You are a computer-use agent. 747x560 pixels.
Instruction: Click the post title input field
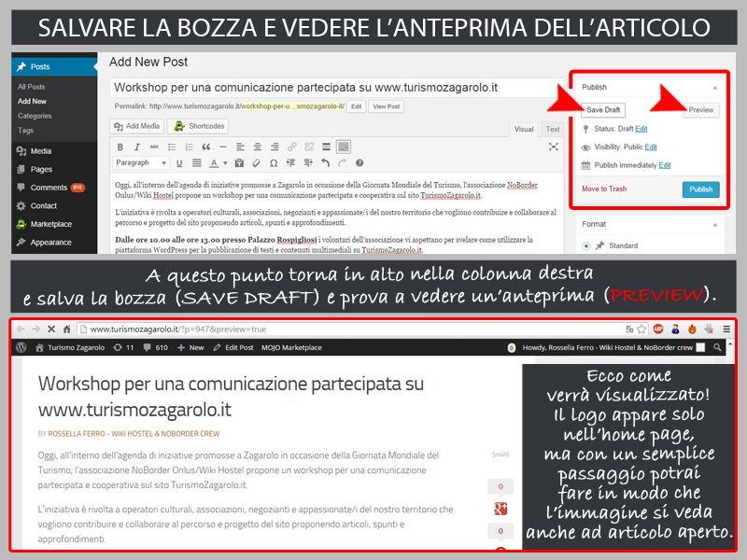tap(336, 88)
